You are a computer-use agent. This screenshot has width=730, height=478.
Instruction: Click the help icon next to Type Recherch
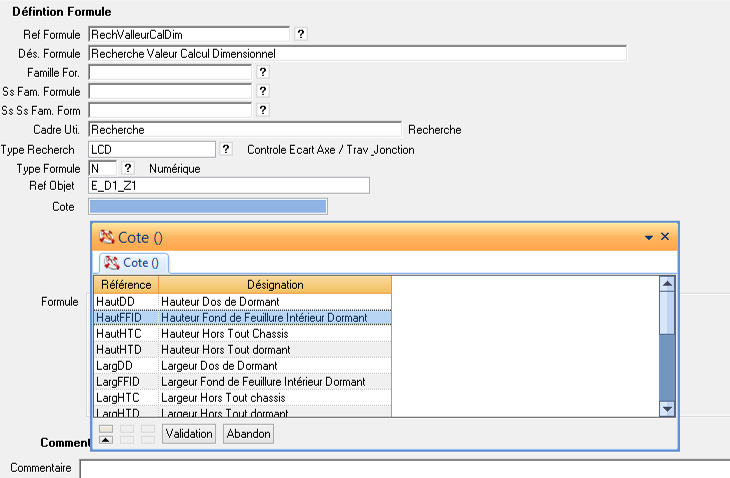(x=226, y=149)
